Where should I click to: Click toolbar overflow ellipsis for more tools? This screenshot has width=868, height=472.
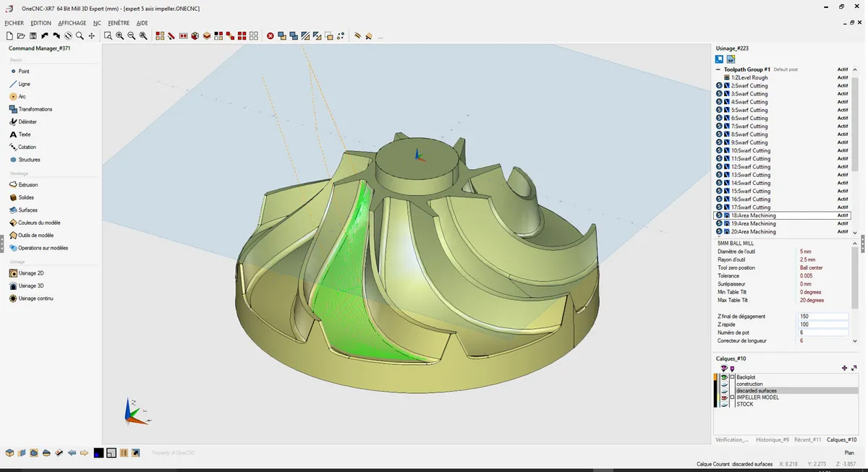380,36
